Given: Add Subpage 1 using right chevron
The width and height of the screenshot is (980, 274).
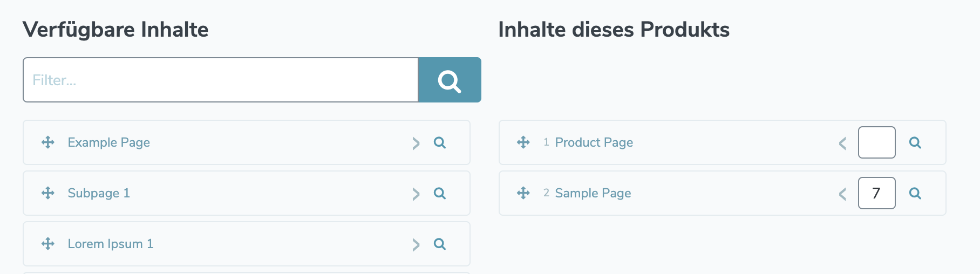Looking at the screenshot, I should (416, 194).
